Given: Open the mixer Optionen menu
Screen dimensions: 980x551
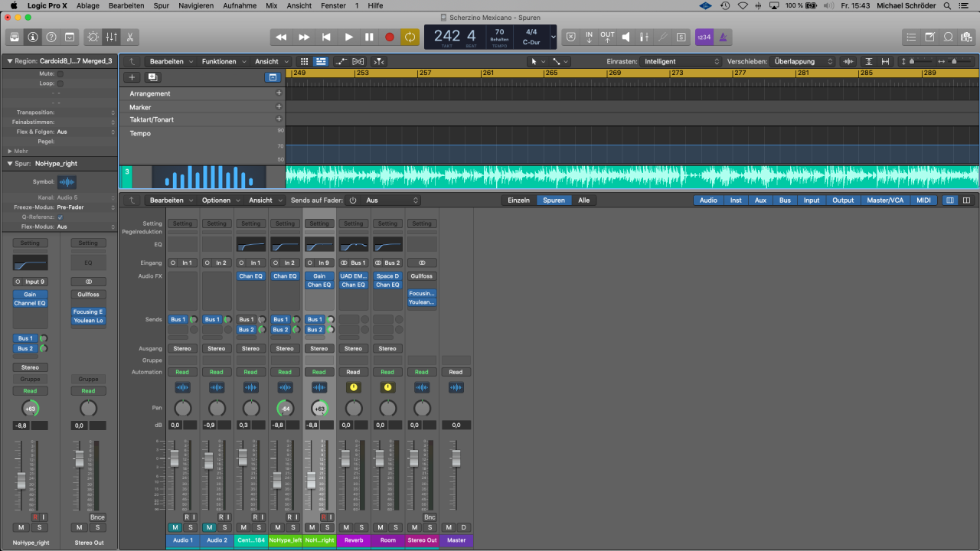Looking at the screenshot, I should click(219, 201).
